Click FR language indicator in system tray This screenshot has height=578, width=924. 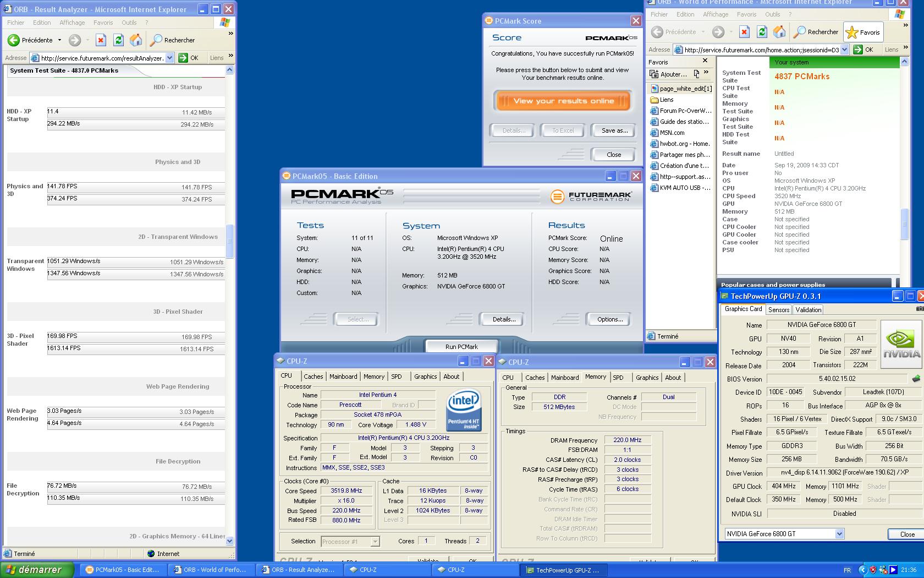[x=847, y=570]
